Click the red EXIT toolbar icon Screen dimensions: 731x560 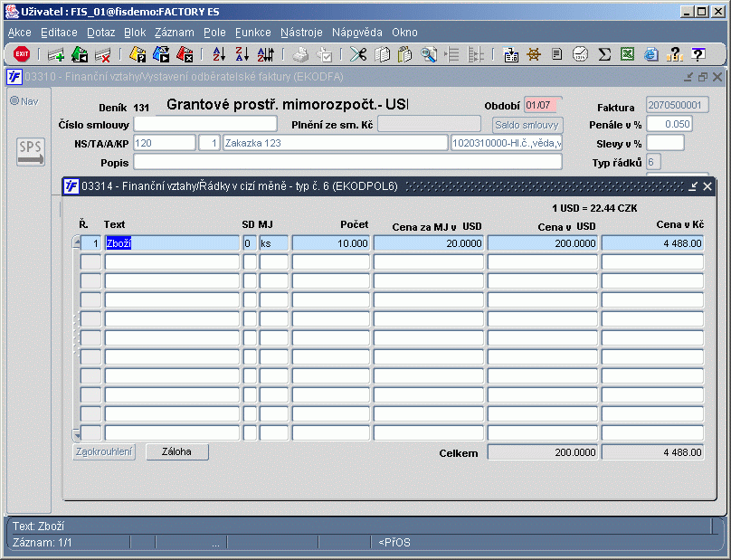point(22,54)
